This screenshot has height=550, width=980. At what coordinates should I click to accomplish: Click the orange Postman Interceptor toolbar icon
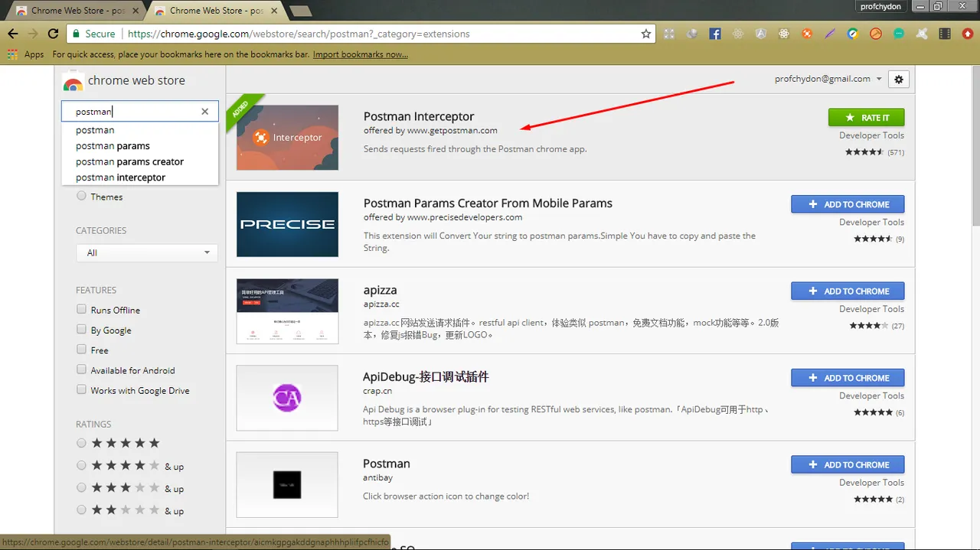pyautogui.click(x=807, y=34)
